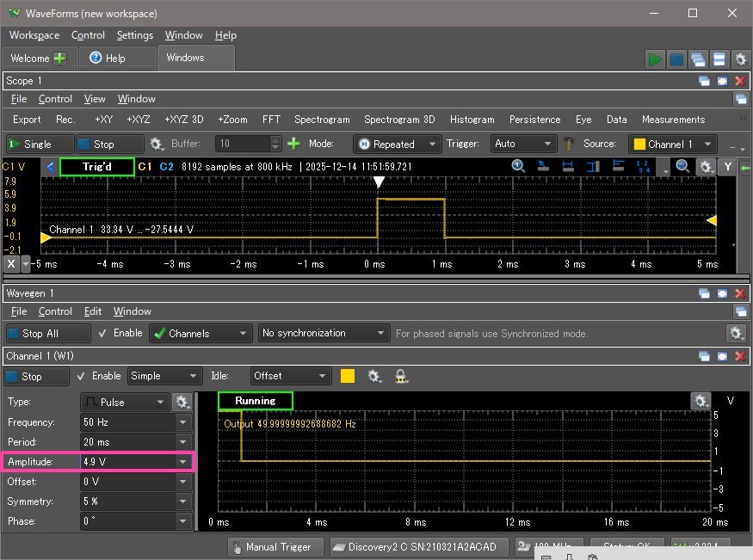The height and width of the screenshot is (560, 753).
Task: Click the Y axis button in Scope
Action: (x=728, y=167)
